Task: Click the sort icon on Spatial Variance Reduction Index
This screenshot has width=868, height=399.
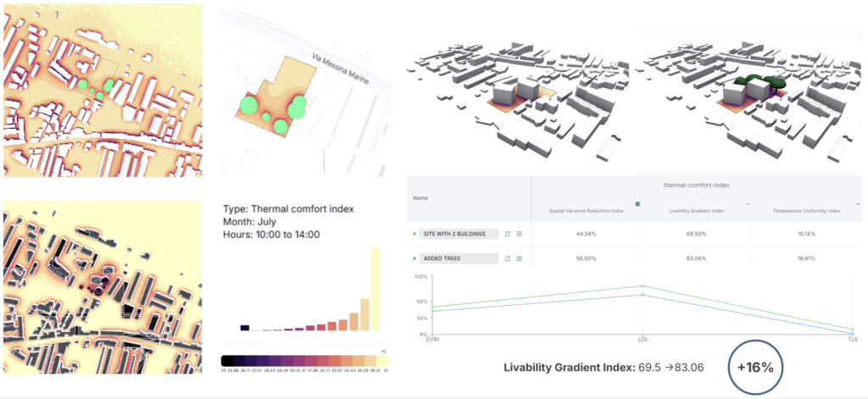Action: point(637,203)
